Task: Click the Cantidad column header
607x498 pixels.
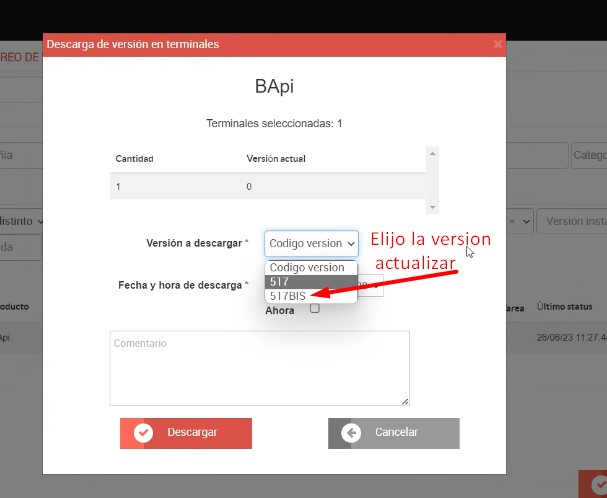Action: tap(135, 159)
